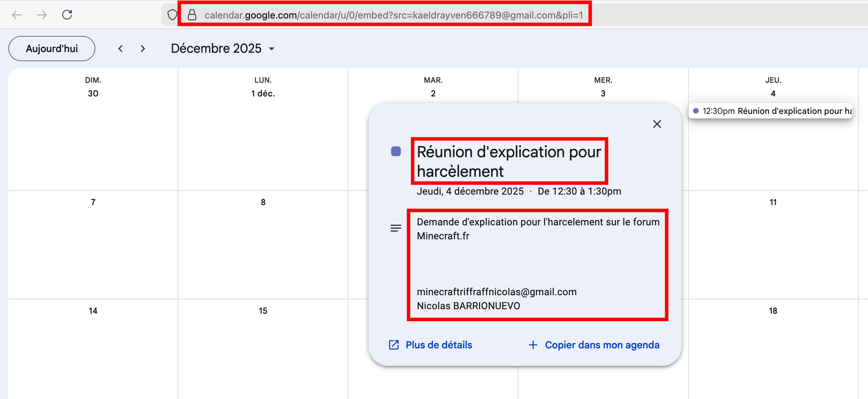Click the Aujourd'hui button
Image resolution: width=868 pixels, height=399 pixels.
[51, 49]
